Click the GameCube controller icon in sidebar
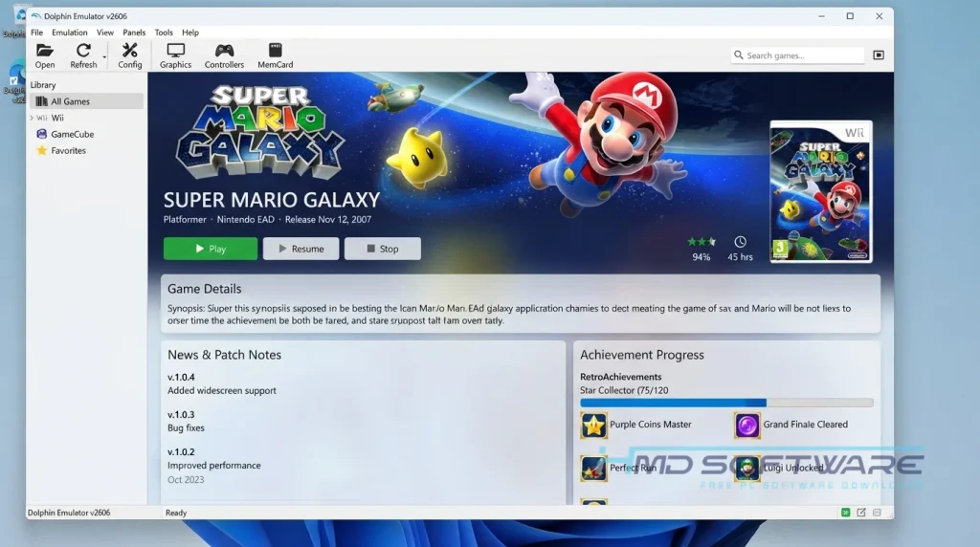 [x=42, y=134]
